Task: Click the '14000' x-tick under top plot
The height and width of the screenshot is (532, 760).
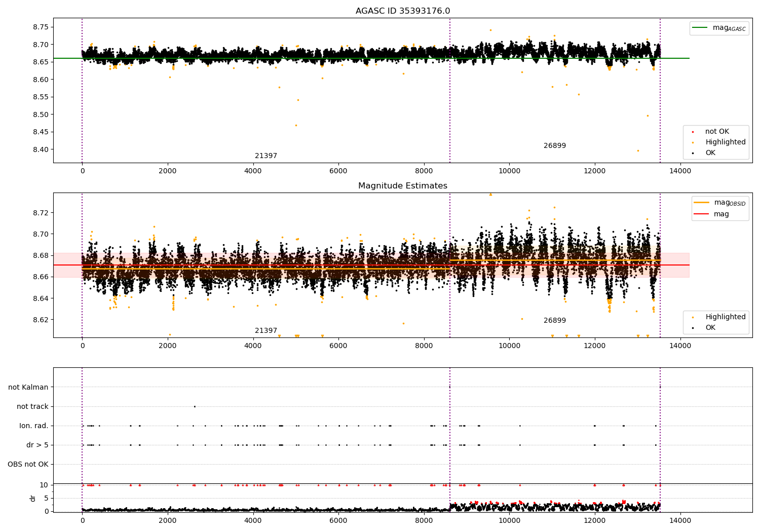Action: 680,171
